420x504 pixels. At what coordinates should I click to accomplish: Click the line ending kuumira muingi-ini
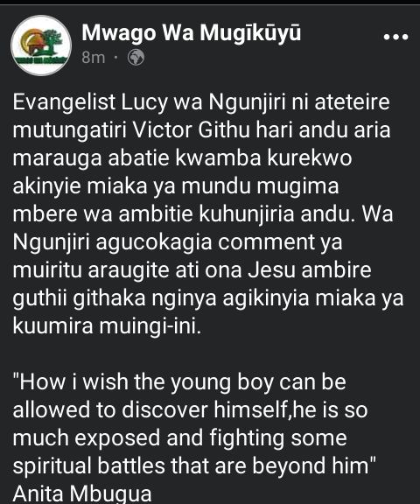tap(107, 325)
